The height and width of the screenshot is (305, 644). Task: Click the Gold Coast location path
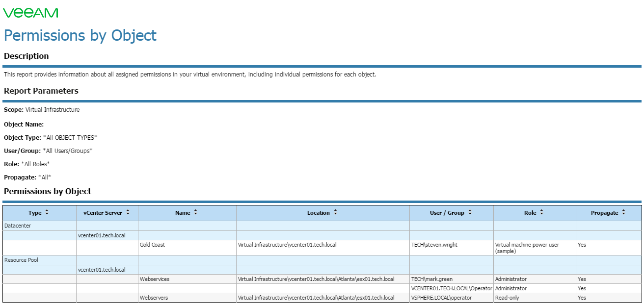pyautogui.click(x=287, y=245)
